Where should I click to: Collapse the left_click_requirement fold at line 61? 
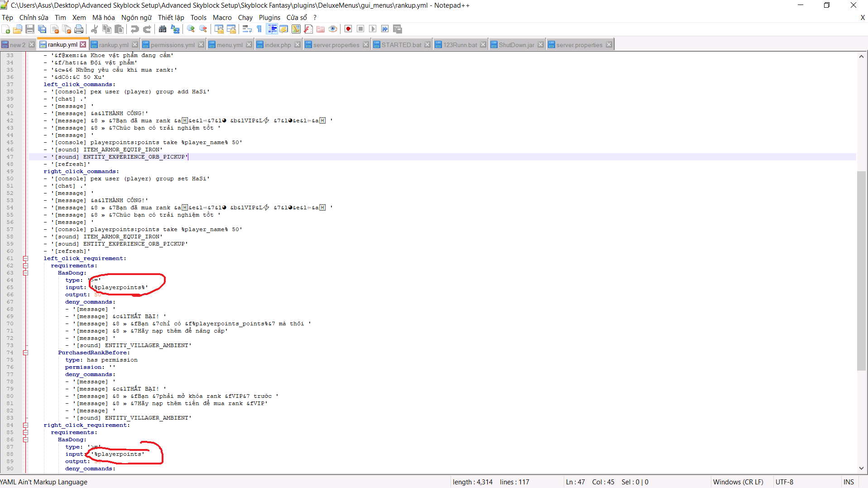coord(26,259)
